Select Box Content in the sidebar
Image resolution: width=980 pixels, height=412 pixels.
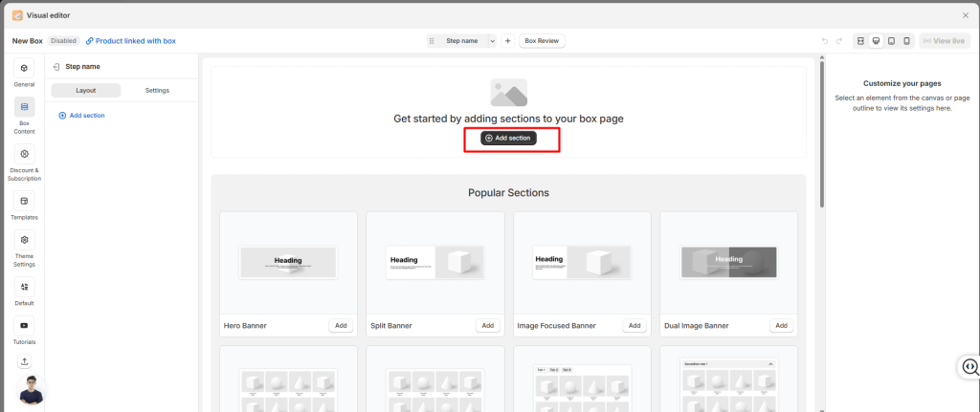pos(24,108)
